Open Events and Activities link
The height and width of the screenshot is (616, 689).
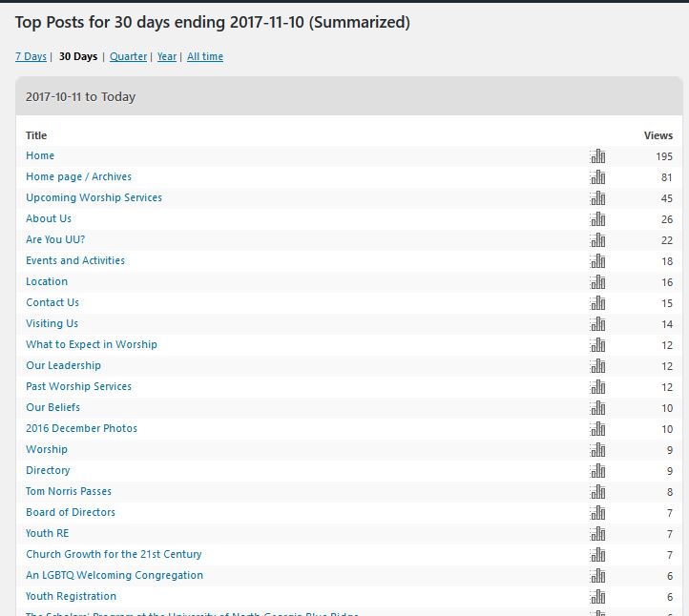point(75,261)
